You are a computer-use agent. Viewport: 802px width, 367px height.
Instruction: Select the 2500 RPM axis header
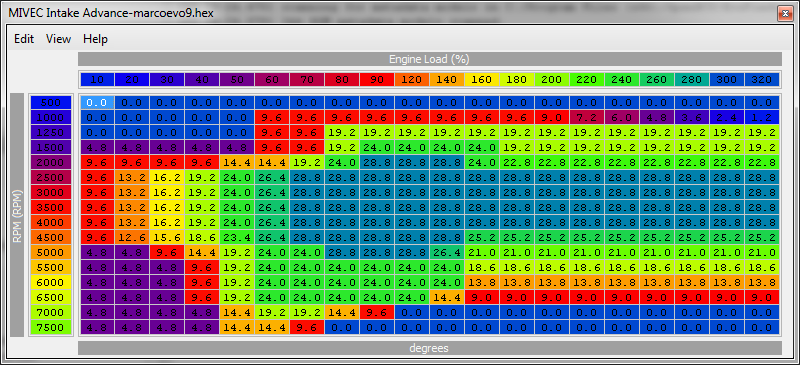(50, 178)
